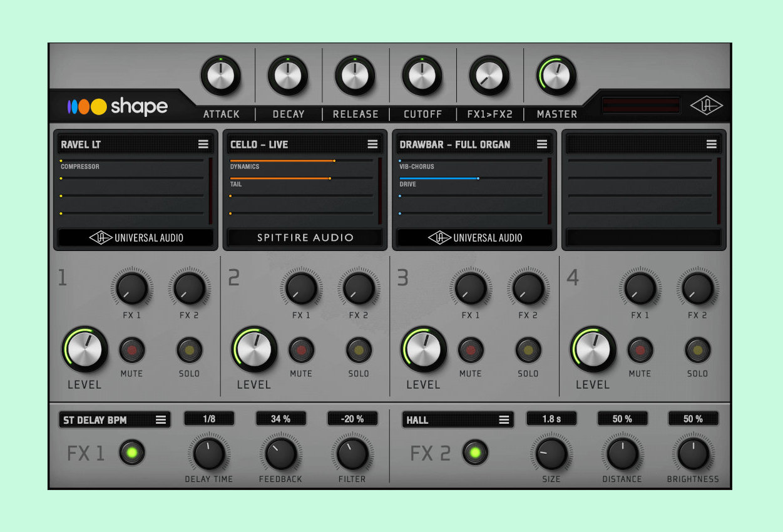
Task: Click channel 2 FX 2 send knob
Action: coord(359,289)
